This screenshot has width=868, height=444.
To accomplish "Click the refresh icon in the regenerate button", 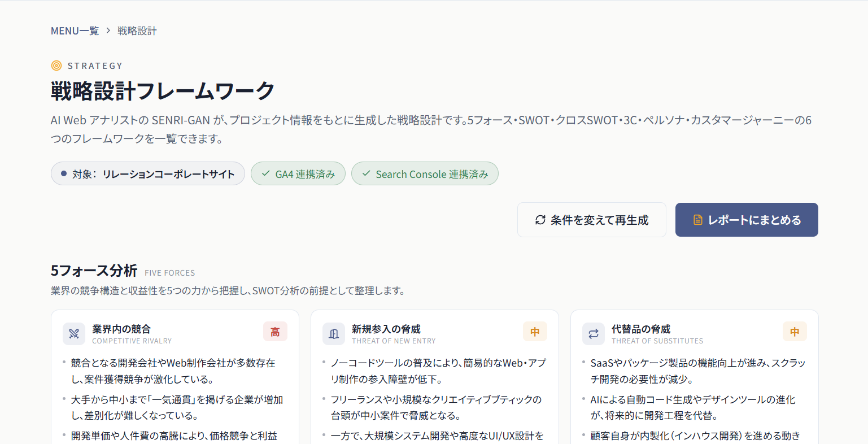I will tap(540, 220).
